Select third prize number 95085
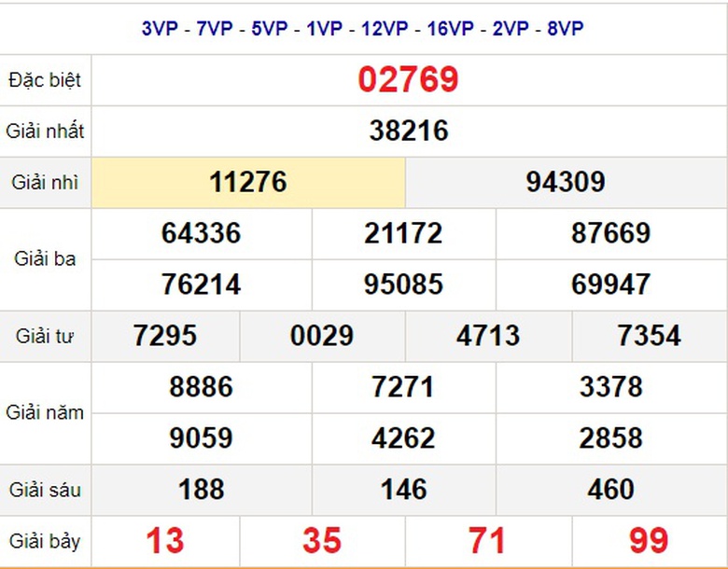This screenshot has width=728, height=569. pos(403,284)
